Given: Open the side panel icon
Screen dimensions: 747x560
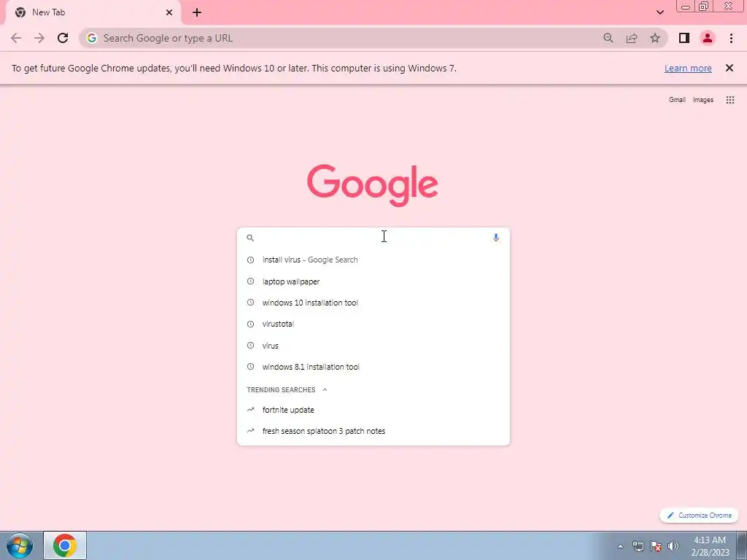Looking at the screenshot, I should tap(684, 38).
